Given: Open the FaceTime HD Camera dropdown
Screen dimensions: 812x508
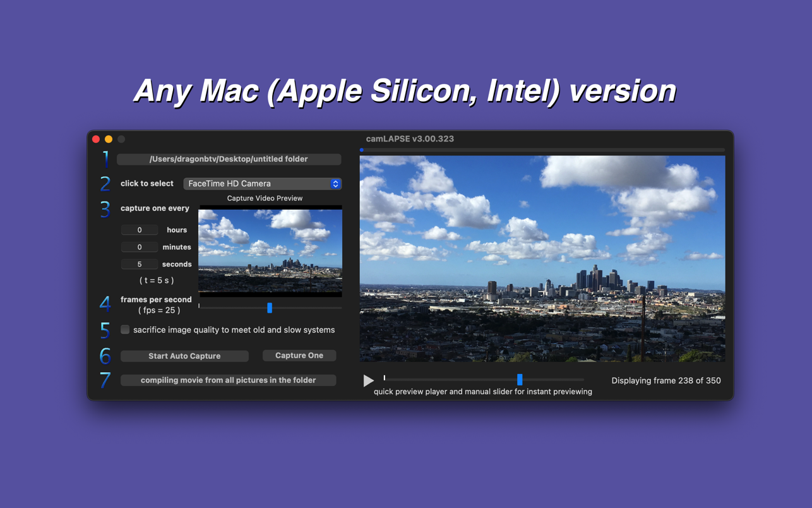Looking at the screenshot, I should [262, 184].
